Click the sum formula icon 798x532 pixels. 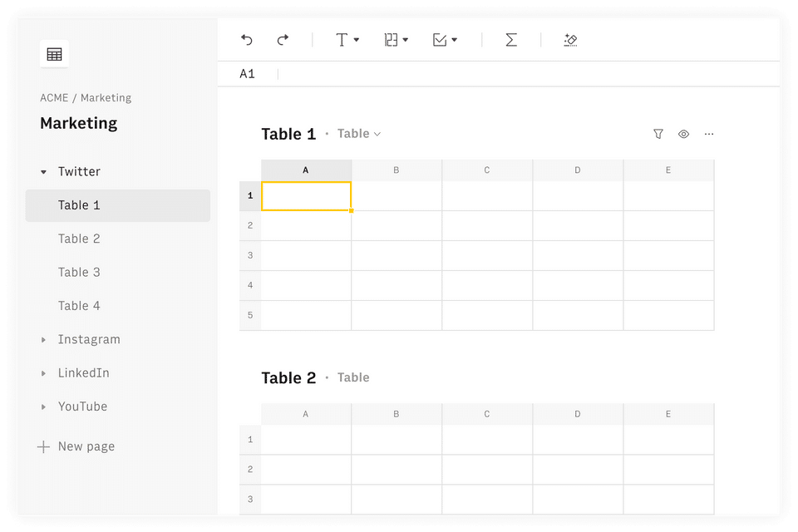click(511, 40)
